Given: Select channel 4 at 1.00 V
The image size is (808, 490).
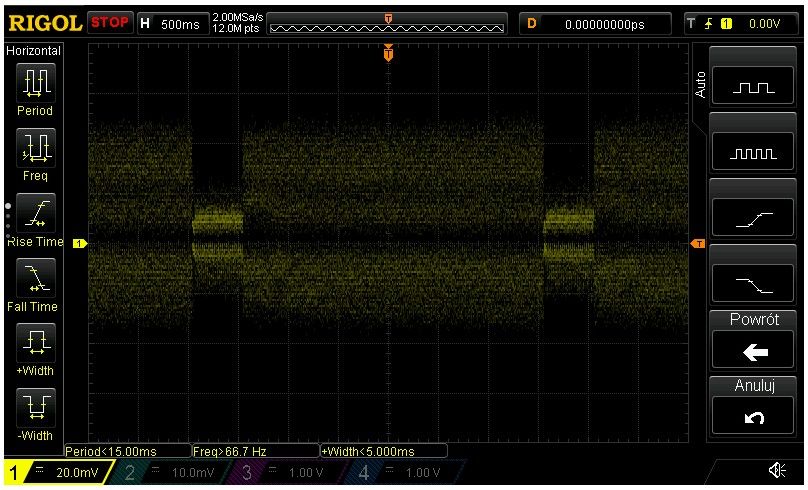Looking at the screenshot, I should 408,472.
